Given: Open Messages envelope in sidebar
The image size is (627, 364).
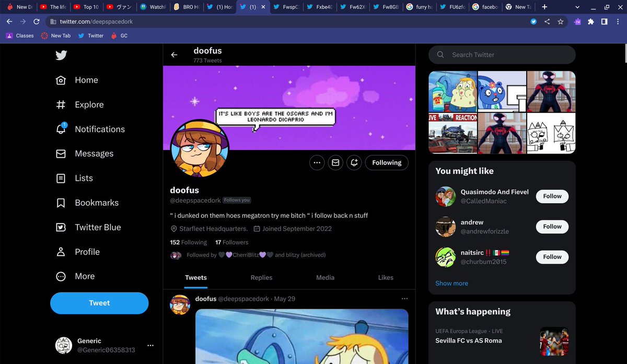Looking at the screenshot, I should tap(61, 154).
